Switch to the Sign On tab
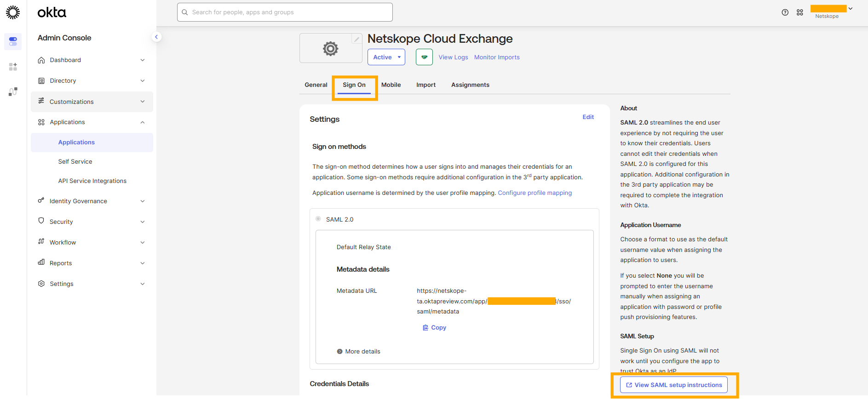The width and height of the screenshot is (868, 399). (x=354, y=85)
